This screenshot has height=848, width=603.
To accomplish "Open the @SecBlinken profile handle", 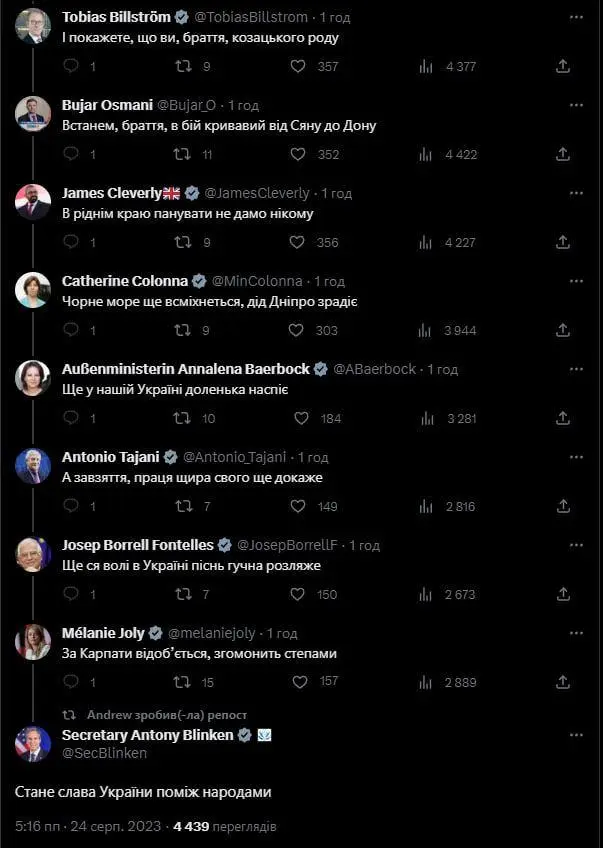I will (x=104, y=753).
